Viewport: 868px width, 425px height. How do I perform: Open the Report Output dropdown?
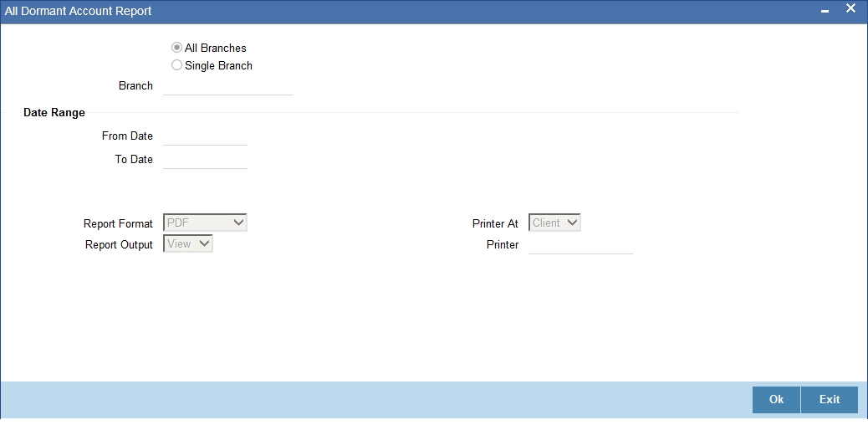(188, 243)
